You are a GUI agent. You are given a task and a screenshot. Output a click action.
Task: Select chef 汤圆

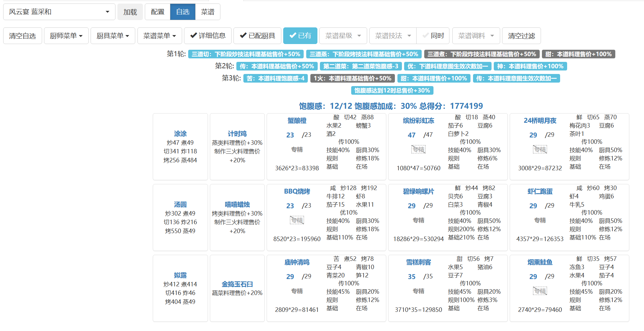pyautogui.click(x=180, y=204)
